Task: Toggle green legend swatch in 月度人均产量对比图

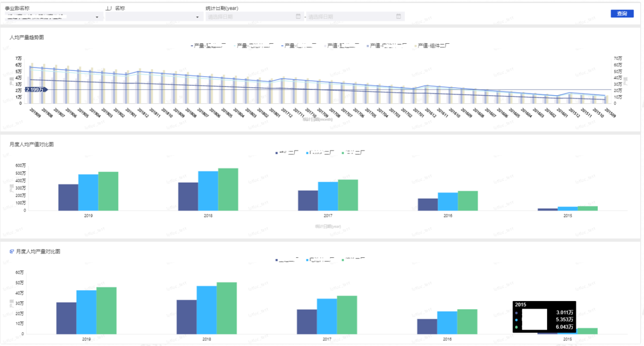Action: click(x=343, y=260)
